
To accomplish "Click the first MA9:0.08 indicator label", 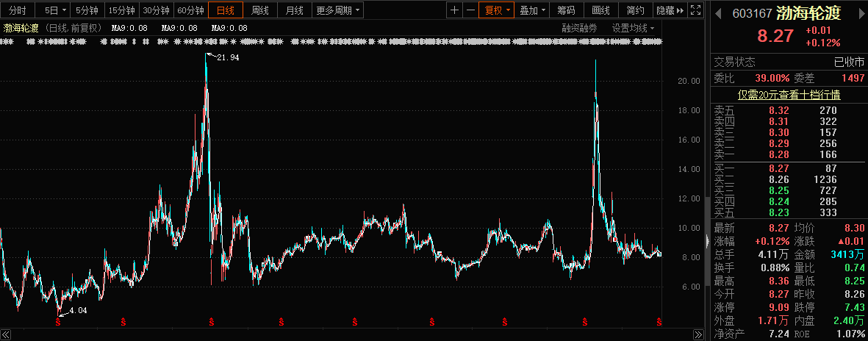I will tap(128, 28).
